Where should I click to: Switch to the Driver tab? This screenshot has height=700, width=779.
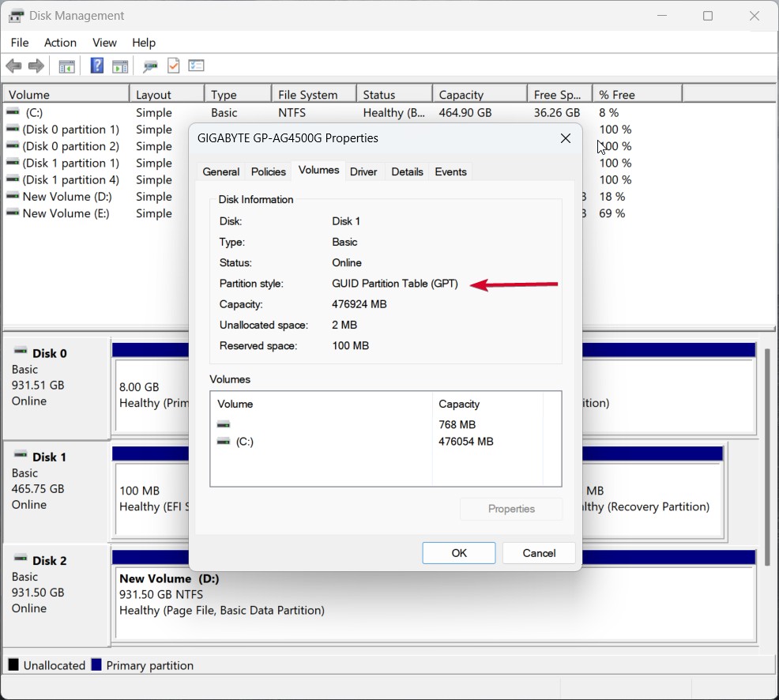(x=363, y=171)
